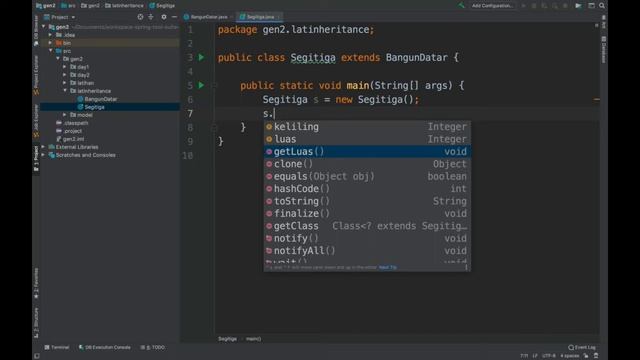Click run gutter icon beside class Segitiga

click(201, 58)
